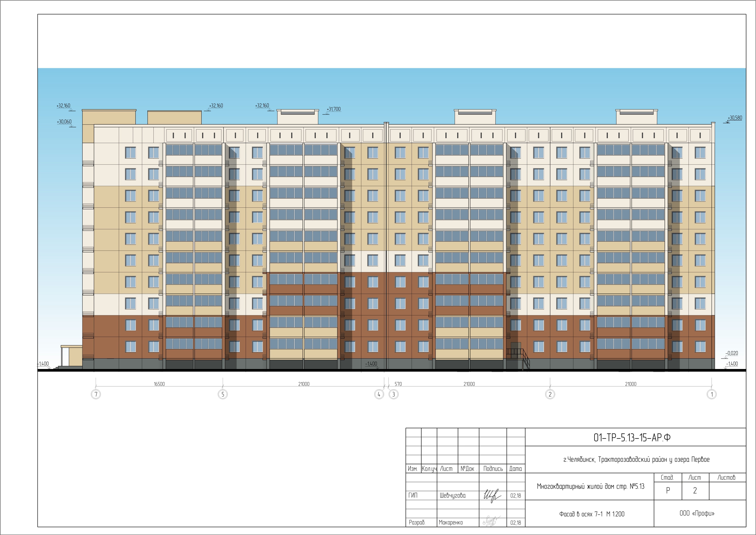Click the company name "ООО «Профи»"

[x=697, y=513]
